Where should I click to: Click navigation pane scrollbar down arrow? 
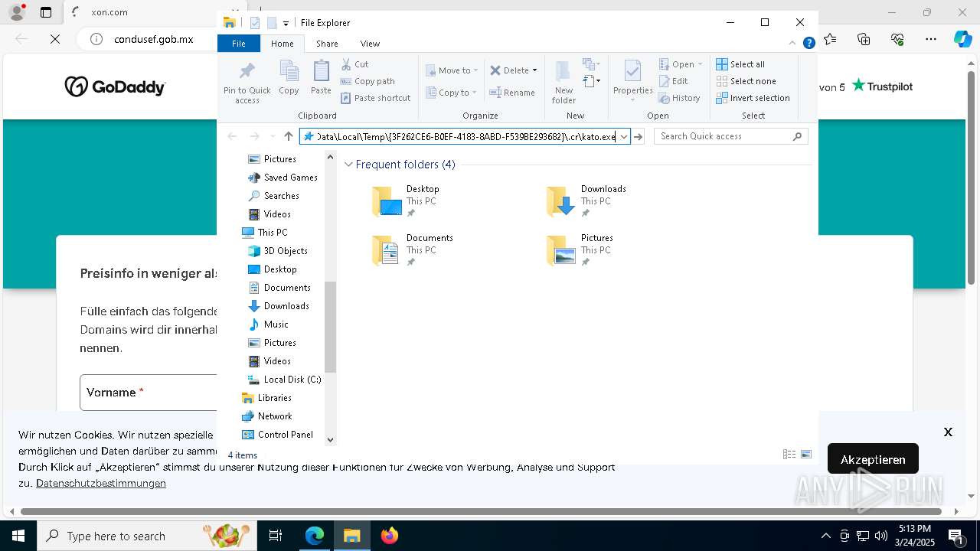pos(331,439)
